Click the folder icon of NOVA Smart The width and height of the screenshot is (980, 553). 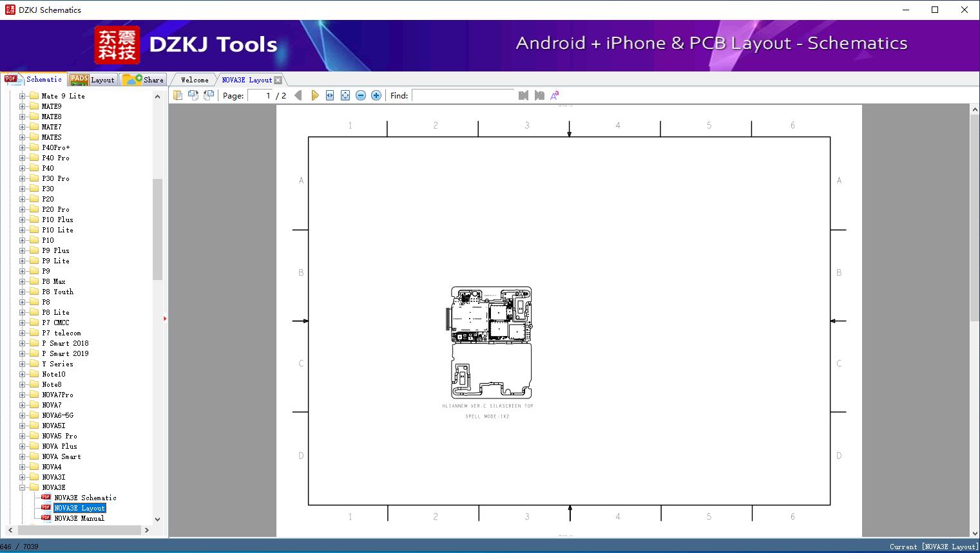point(34,456)
